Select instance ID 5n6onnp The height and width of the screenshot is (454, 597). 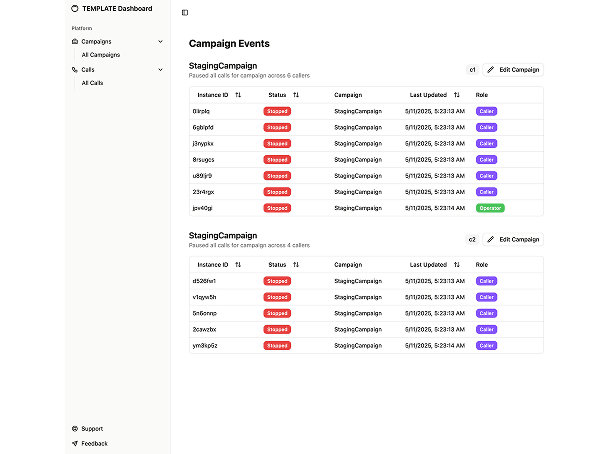pos(204,313)
